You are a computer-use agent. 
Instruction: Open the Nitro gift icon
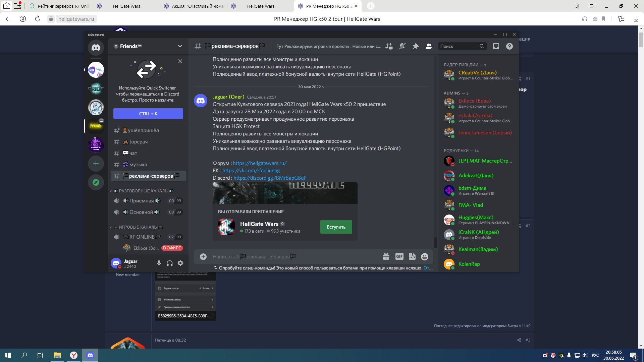[386, 257]
